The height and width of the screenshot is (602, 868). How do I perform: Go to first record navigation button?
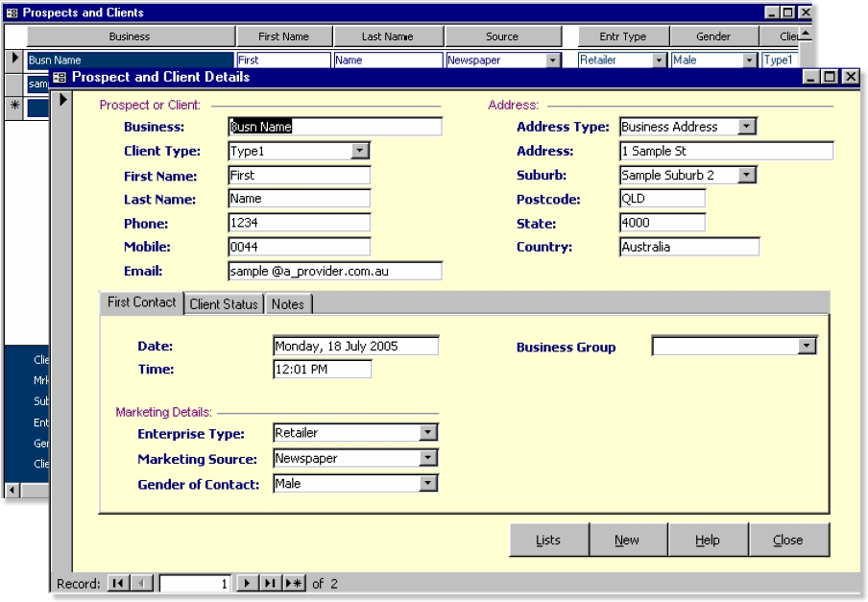click(118, 584)
